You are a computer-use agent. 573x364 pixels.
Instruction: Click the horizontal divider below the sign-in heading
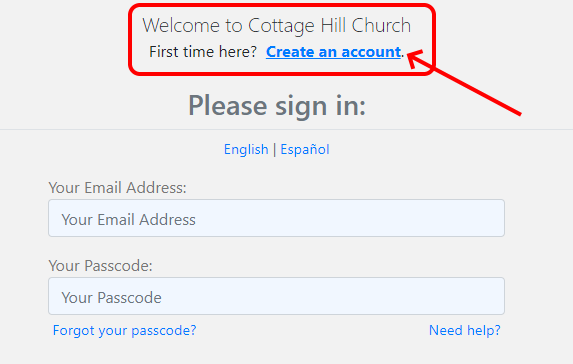click(286, 129)
